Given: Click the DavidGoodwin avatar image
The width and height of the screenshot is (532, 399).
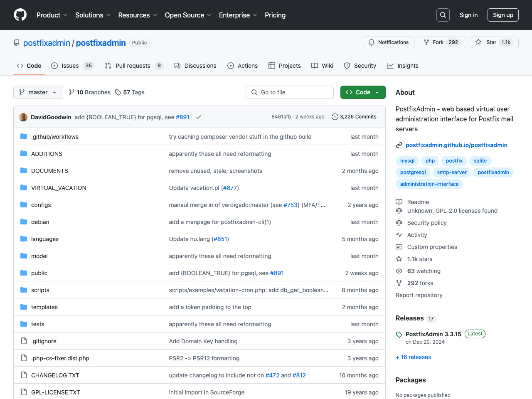Looking at the screenshot, I should (23, 117).
